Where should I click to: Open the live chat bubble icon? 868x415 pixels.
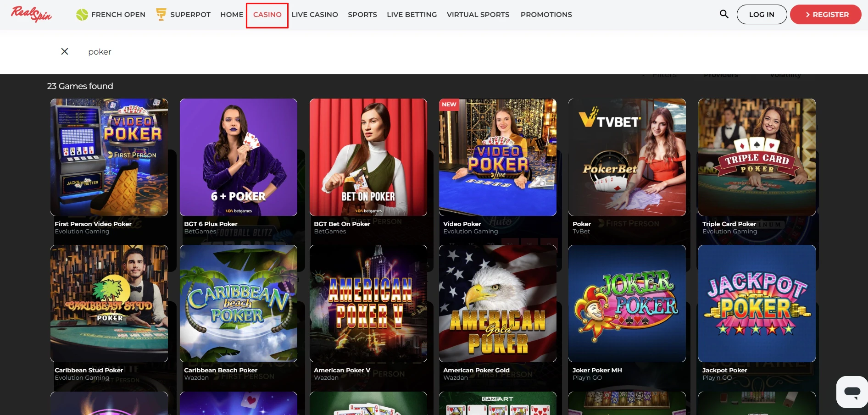click(x=852, y=392)
